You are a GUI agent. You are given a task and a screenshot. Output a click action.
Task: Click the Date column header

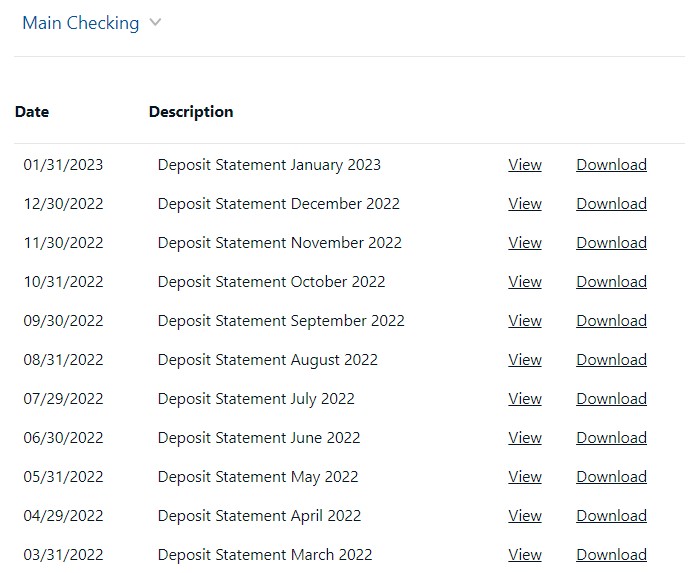point(32,112)
